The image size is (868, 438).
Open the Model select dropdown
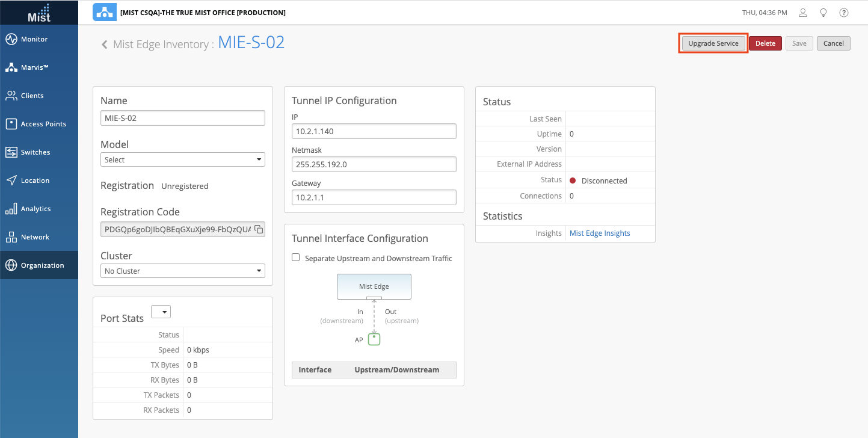(x=182, y=159)
